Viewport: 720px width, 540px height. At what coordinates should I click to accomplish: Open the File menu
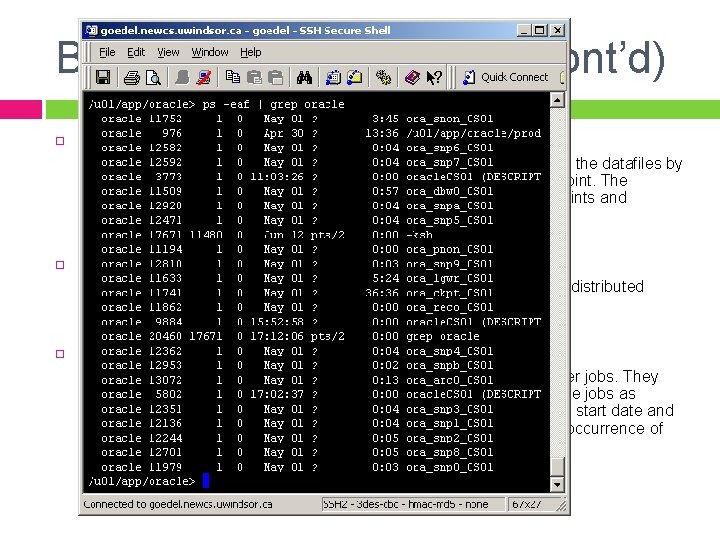point(107,52)
